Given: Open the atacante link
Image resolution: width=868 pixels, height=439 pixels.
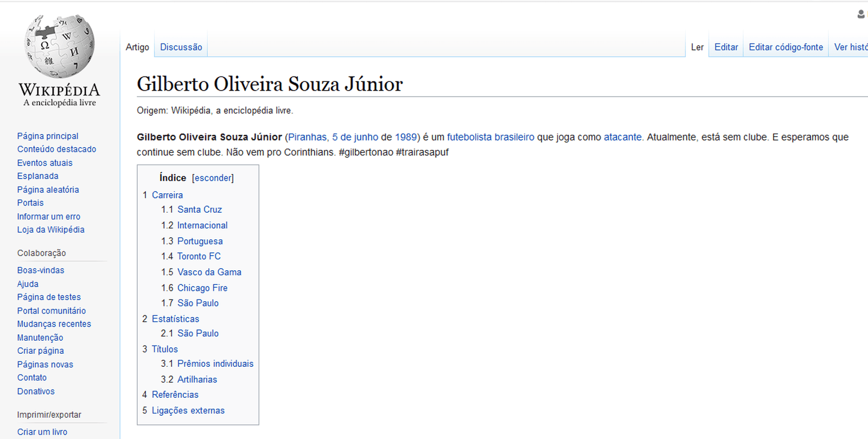Looking at the screenshot, I should [x=623, y=137].
